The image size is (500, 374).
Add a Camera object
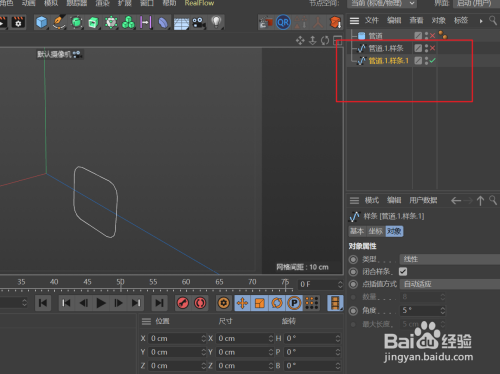pos(199,23)
